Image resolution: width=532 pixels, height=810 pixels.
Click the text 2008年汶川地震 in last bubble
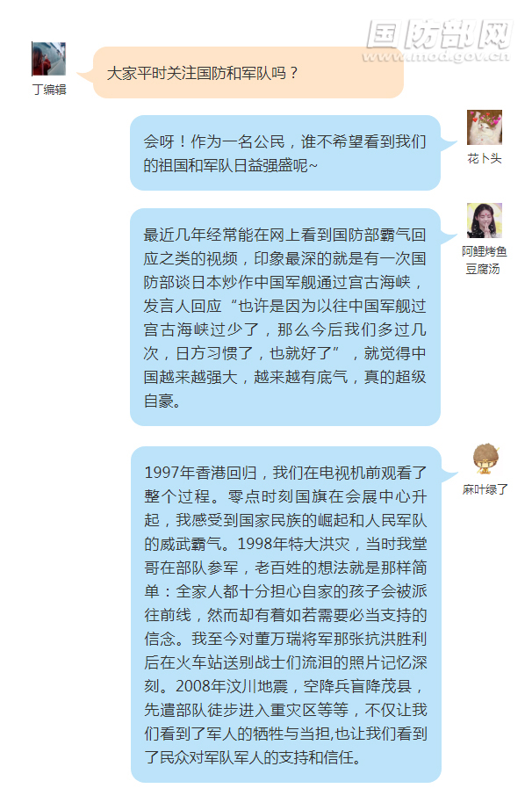232,686
